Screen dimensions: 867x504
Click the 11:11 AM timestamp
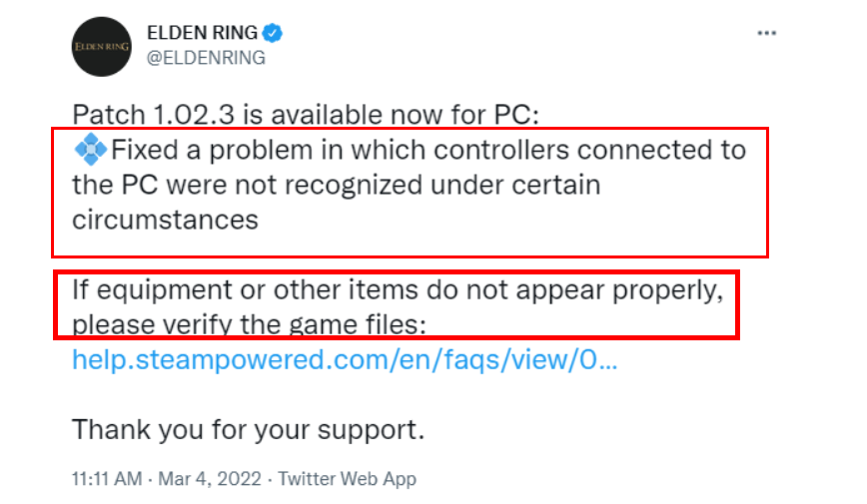coord(107,479)
